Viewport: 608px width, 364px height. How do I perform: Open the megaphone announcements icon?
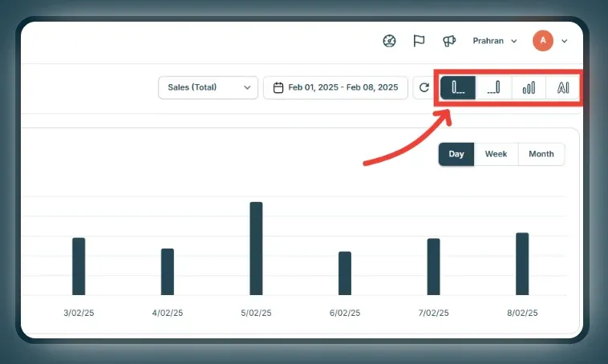pos(449,41)
